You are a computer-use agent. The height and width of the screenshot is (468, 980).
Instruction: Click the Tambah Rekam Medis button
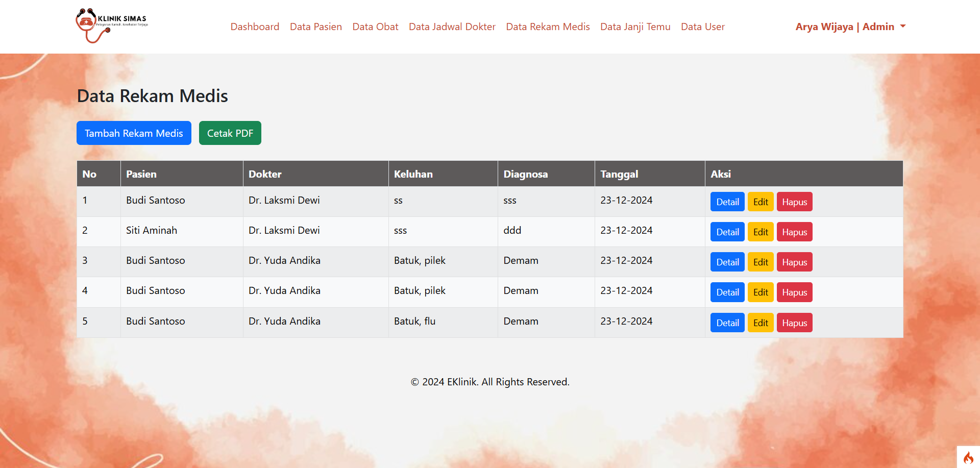pyautogui.click(x=134, y=133)
